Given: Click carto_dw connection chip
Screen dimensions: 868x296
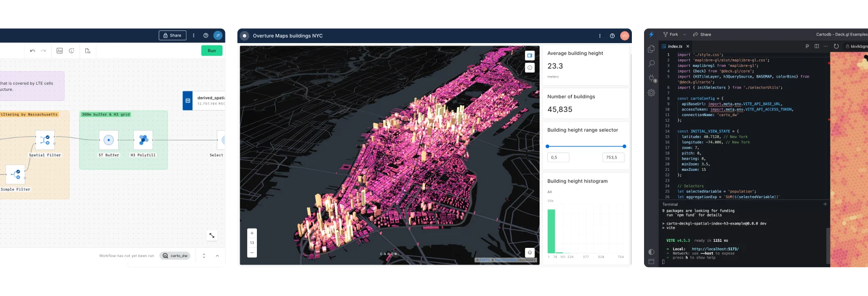Looking at the screenshot, I should tap(175, 256).
